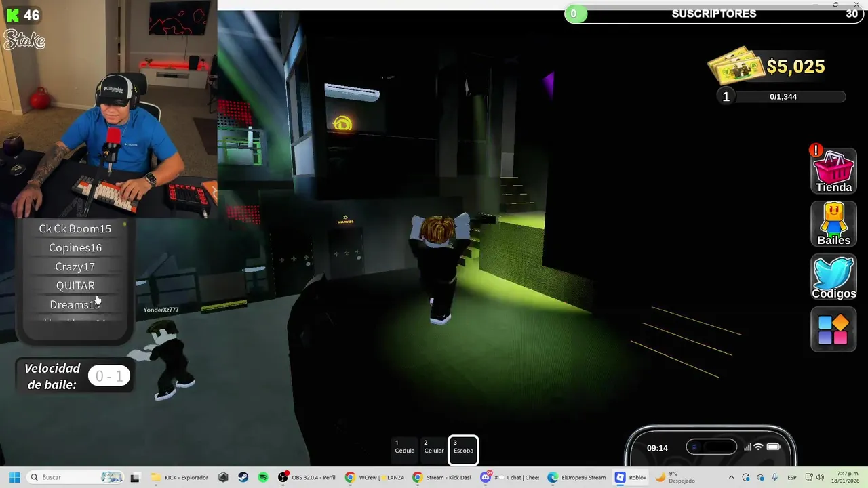Click QUITAR to stop the dance
The height and width of the screenshot is (488, 868).
tap(75, 286)
